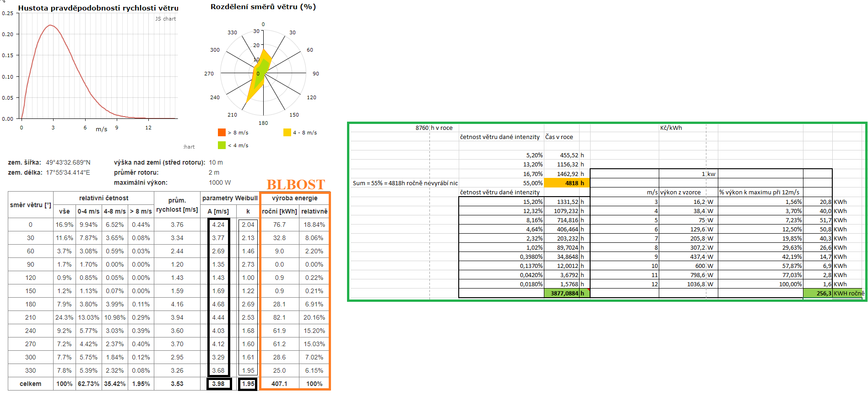Click the 'směr větru [°]' column header

31,205
